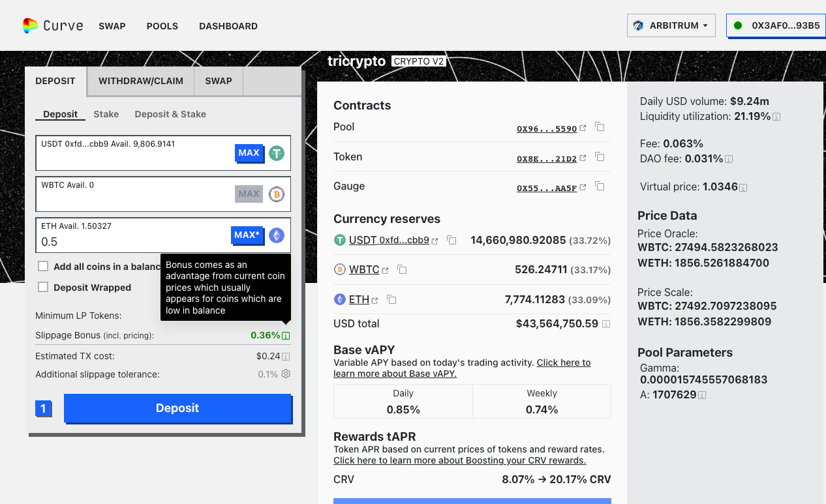Open the SWAP navigation item
The width and height of the screenshot is (826, 504).
[112, 26]
